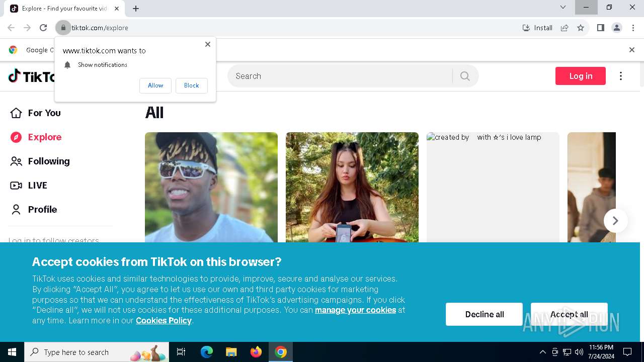644x362 pixels.
Task: Open the 'i love lamp' video placeholder
Action: pos(493,187)
